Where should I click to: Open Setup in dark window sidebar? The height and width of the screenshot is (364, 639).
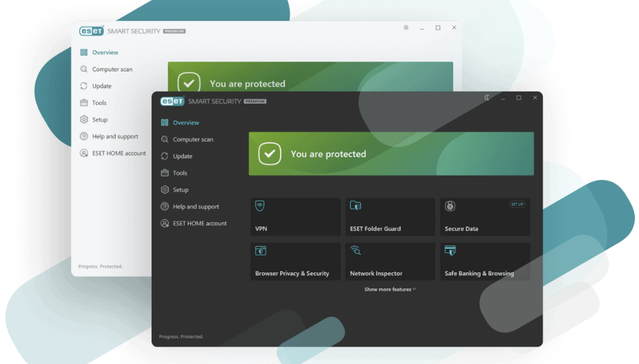181,190
